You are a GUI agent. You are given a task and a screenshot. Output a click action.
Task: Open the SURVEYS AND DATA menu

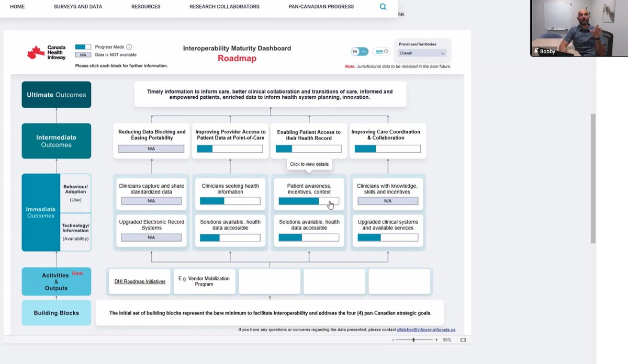pyautogui.click(x=78, y=7)
